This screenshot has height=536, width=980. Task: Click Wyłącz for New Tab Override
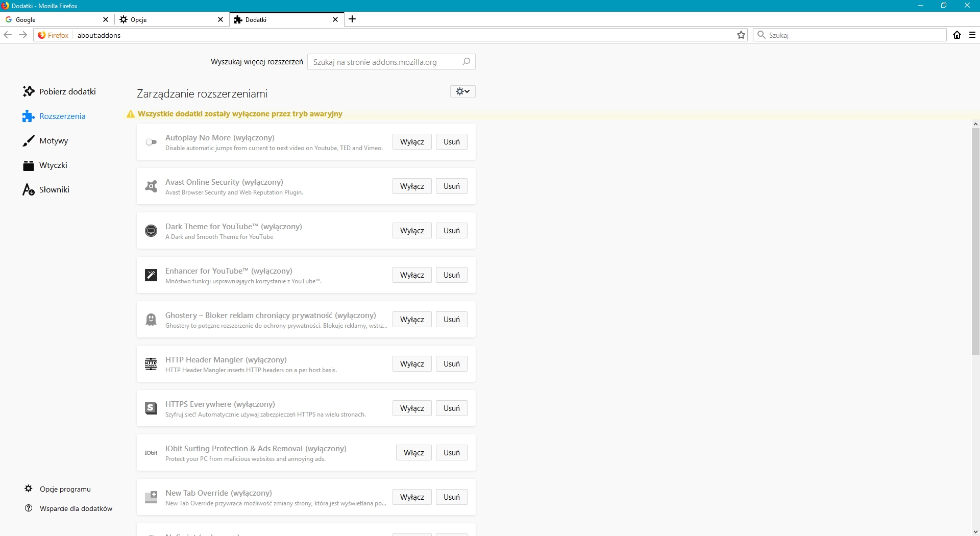coord(412,497)
